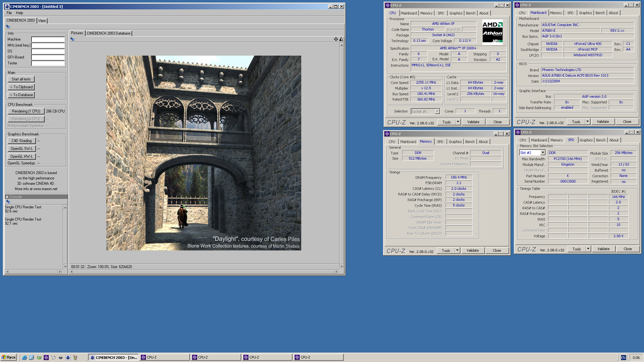The height and width of the screenshot is (362, 644).
Task: Click the EN language indicator in system tray
Action: coord(623,358)
